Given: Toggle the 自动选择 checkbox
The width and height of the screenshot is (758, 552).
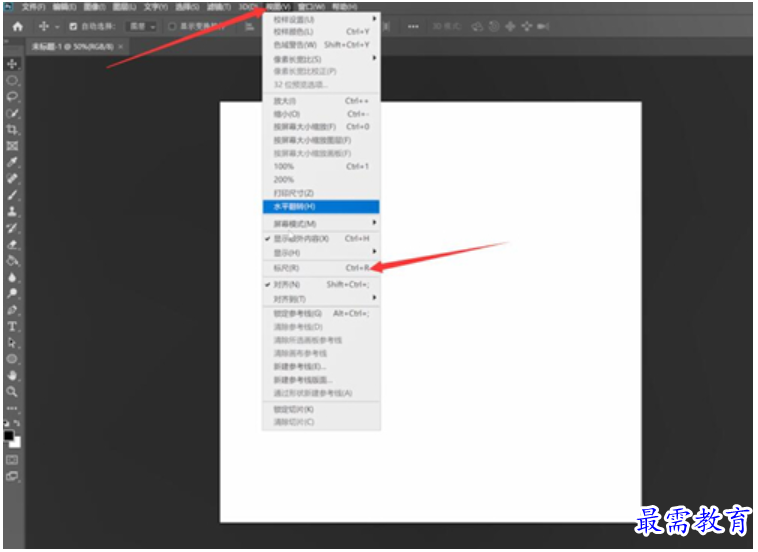Looking at the screenshot, I should (73, 27).
